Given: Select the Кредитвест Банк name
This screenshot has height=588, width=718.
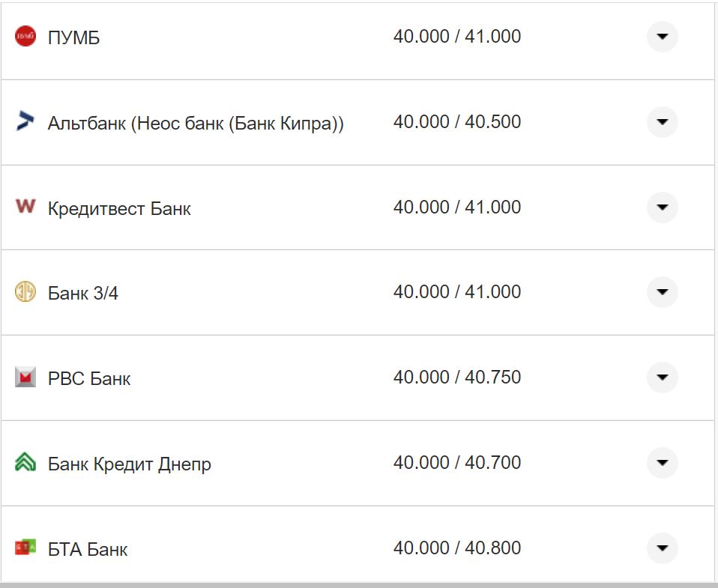Looking at the screenshot, I should [x=119, y=208].
